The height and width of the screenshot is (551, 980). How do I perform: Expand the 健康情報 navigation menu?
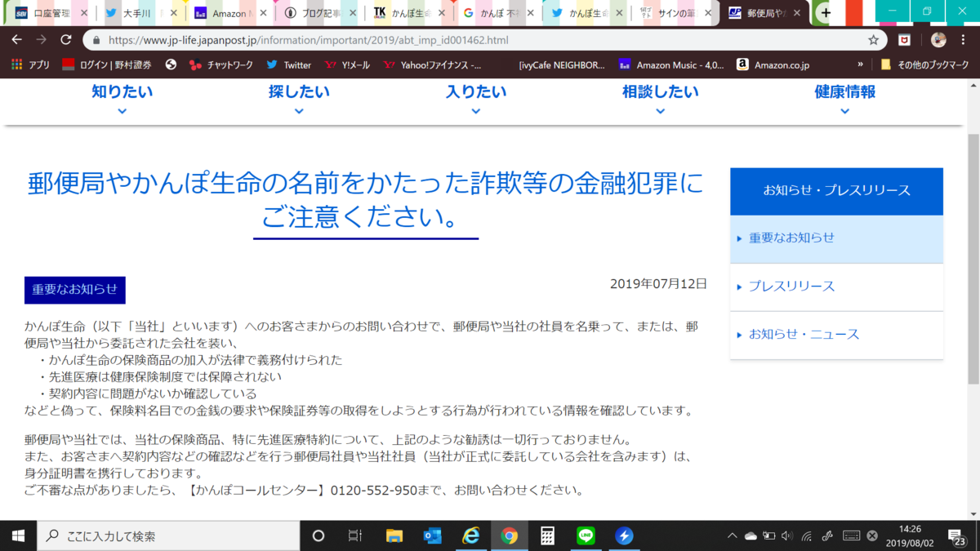(844, 100)
